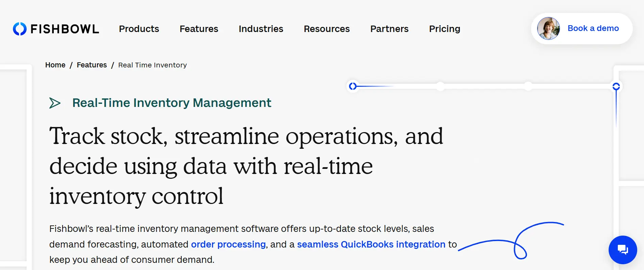The width and height of the screenshot is (644, 270).
Task: Select the second dot on the progress line
Action: point(441,86)
